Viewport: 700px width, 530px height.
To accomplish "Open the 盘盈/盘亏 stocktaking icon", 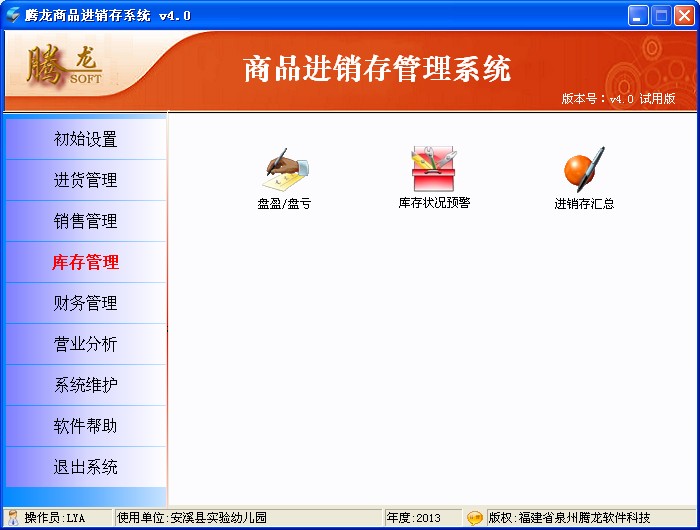I will coord(286,169).
